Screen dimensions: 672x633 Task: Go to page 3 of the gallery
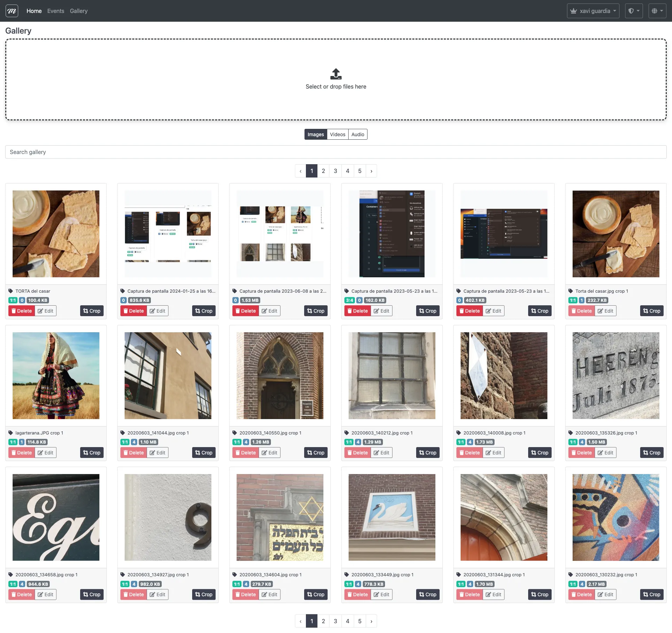click(335, 171)
